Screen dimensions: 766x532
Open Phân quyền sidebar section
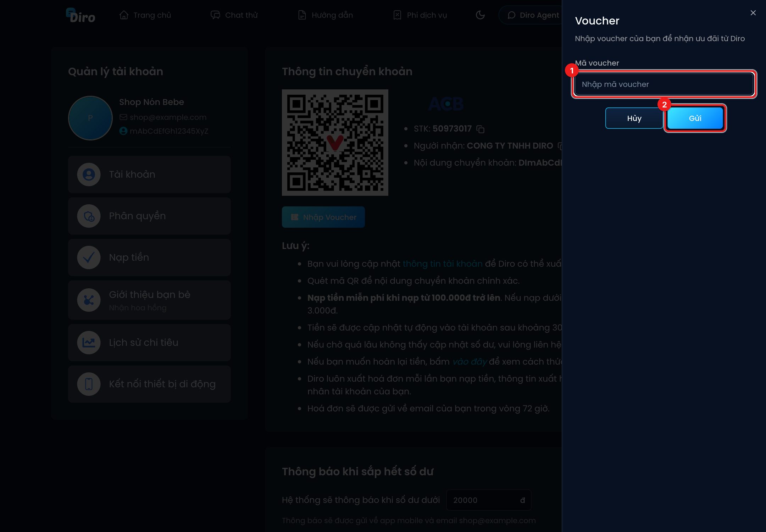(149, 216)
